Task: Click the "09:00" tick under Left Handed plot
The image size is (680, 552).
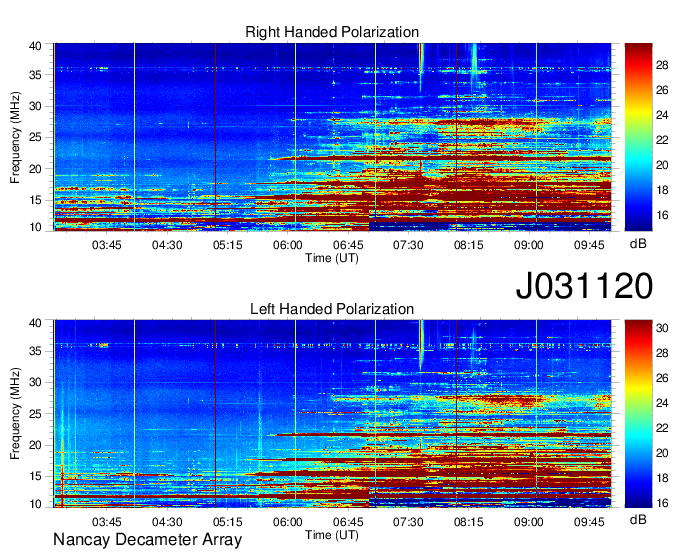Action: tap(529, 522)
